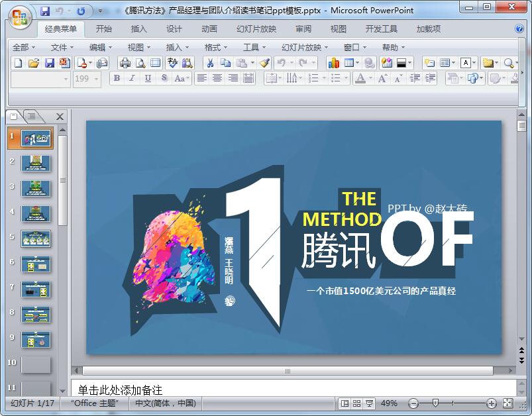Image resolution: width=532 pixels, height=416 pixels.
Task: Switch to Normal view in status bar
Action: click(x=345, y=403)
